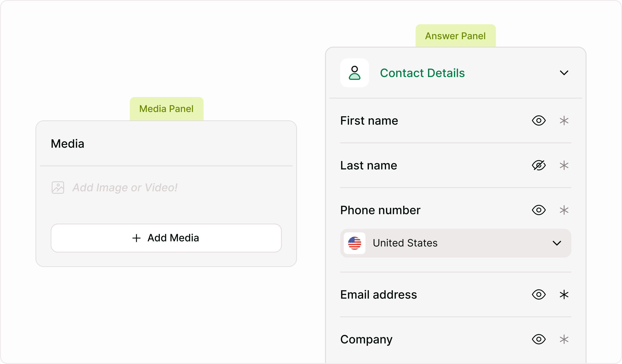Click the Last name label
Screen dimensions: 622x364
coord(368,165)
